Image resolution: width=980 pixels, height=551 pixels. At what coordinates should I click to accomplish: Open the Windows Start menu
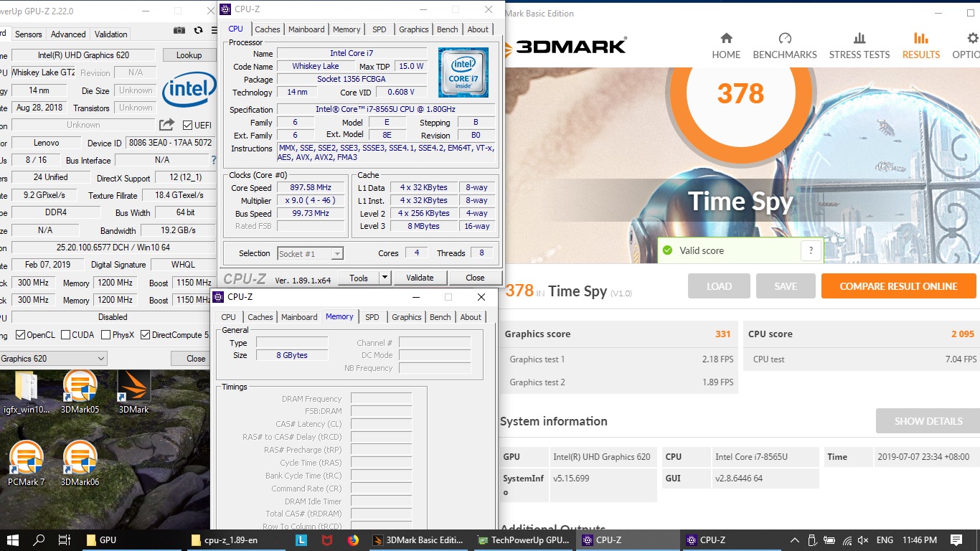click(13, 540)
